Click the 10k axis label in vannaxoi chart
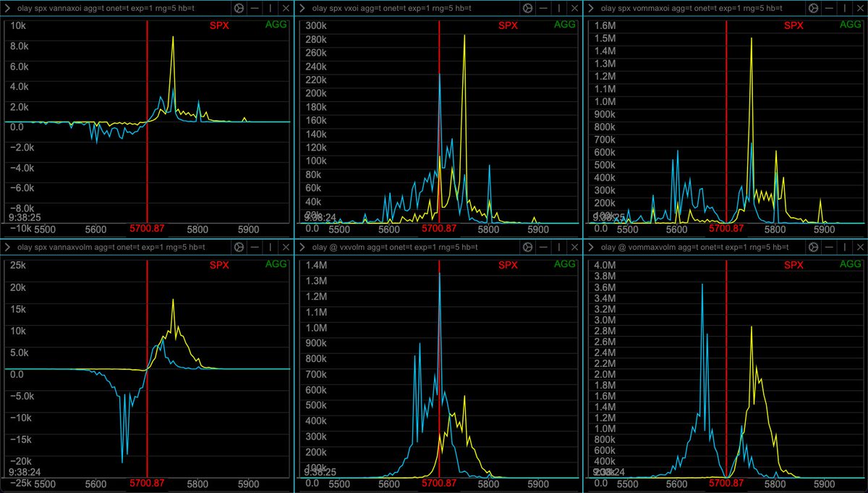 [20, 25]
